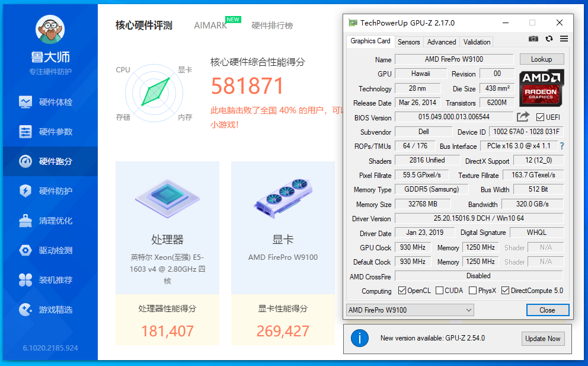The image size is (588, 366).
Task: Open the GPU-Z hamburger menu
Action: [564, 39]
